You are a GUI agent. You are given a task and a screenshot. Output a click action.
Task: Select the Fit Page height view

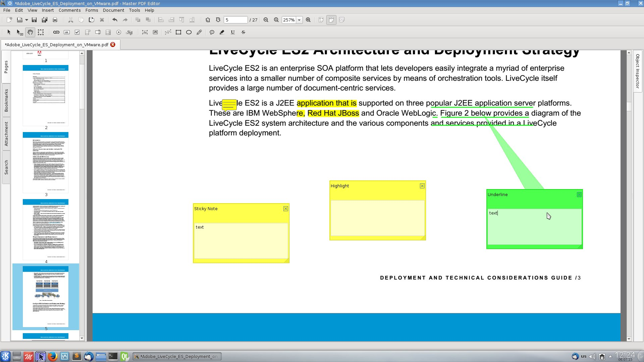click(x=321, y=20)
